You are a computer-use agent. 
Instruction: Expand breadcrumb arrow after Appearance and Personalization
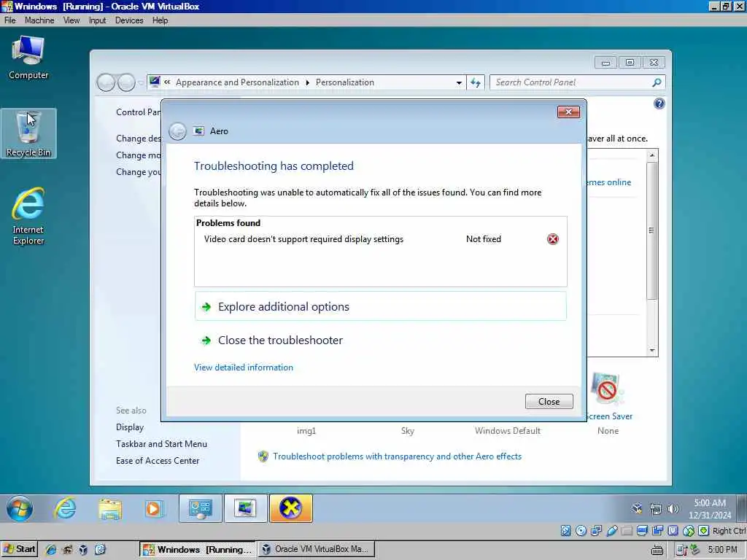[x=307, y=83]
